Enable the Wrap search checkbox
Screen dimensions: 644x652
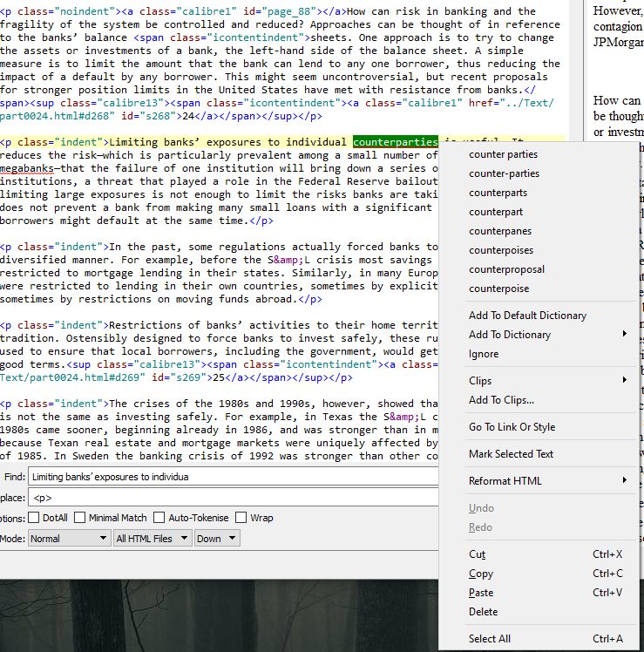tap(241, 518)
